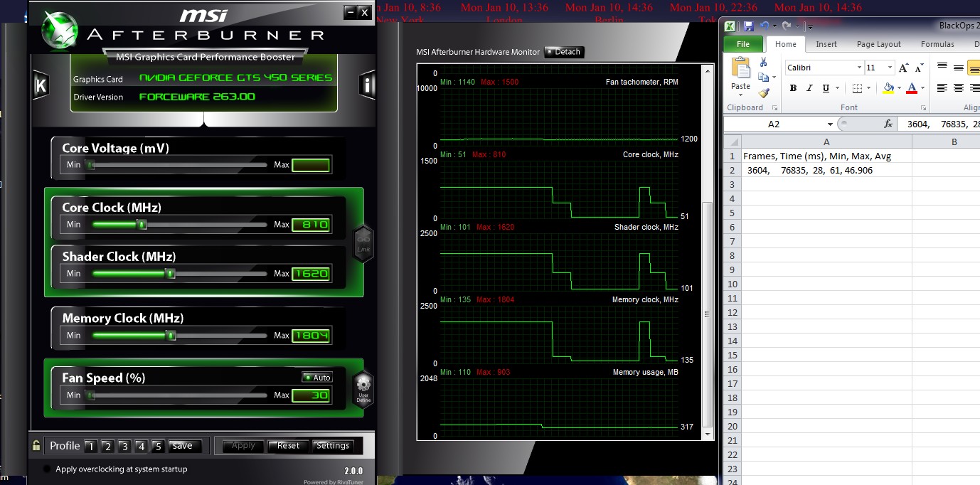980x485 pixels.
Task: Load Afterburner profile 2
Action: click(107, 447)
